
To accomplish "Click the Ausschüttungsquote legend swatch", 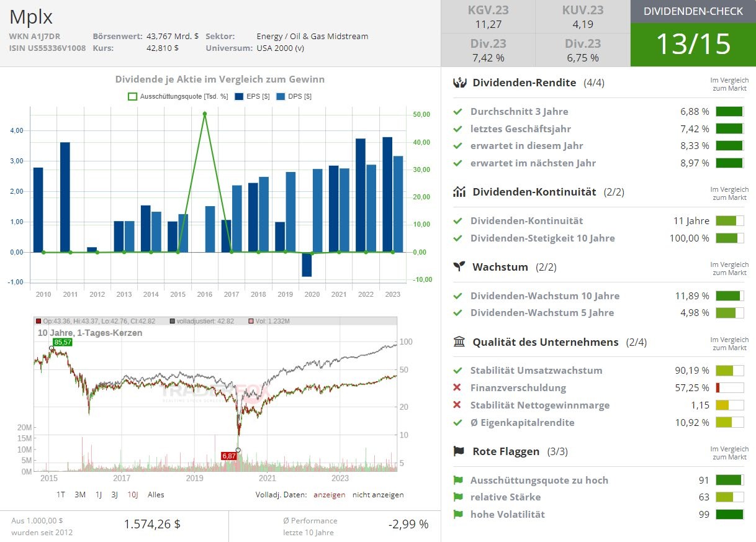I will point(132,97).
